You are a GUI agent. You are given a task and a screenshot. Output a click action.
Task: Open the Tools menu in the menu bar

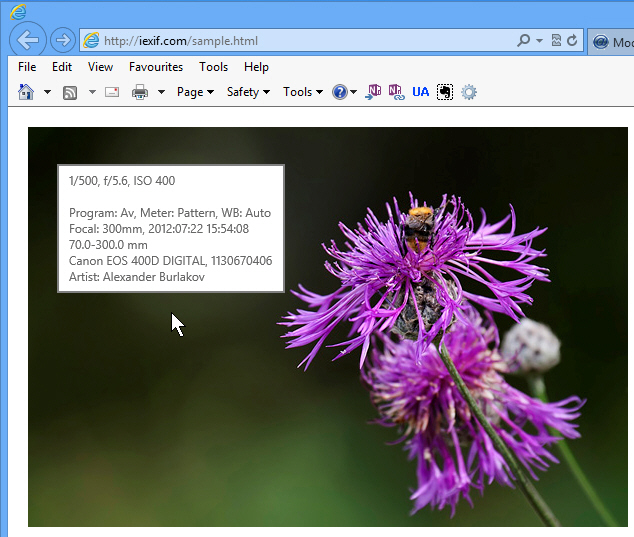[x=213, y=67]
